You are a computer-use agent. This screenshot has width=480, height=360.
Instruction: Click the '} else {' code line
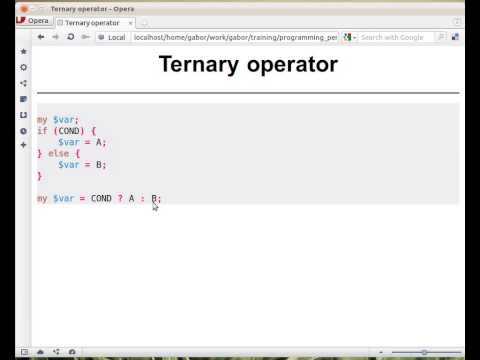(59, 154)
